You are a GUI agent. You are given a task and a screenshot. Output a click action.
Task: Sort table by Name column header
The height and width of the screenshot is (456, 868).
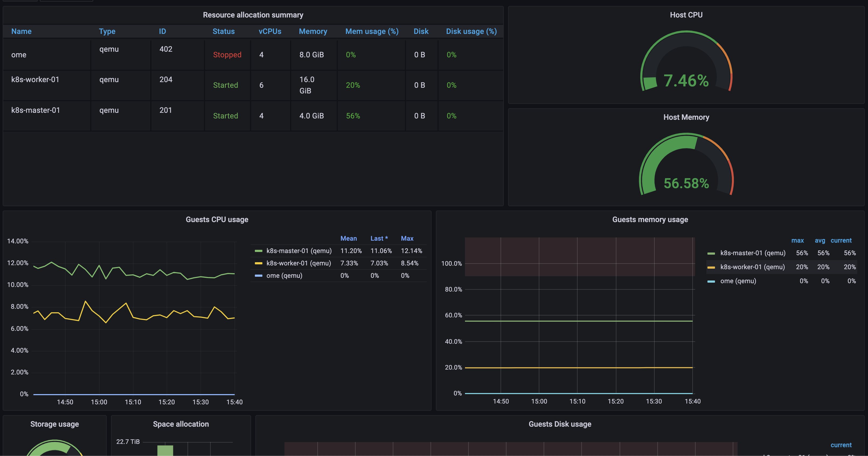point(21,31)
